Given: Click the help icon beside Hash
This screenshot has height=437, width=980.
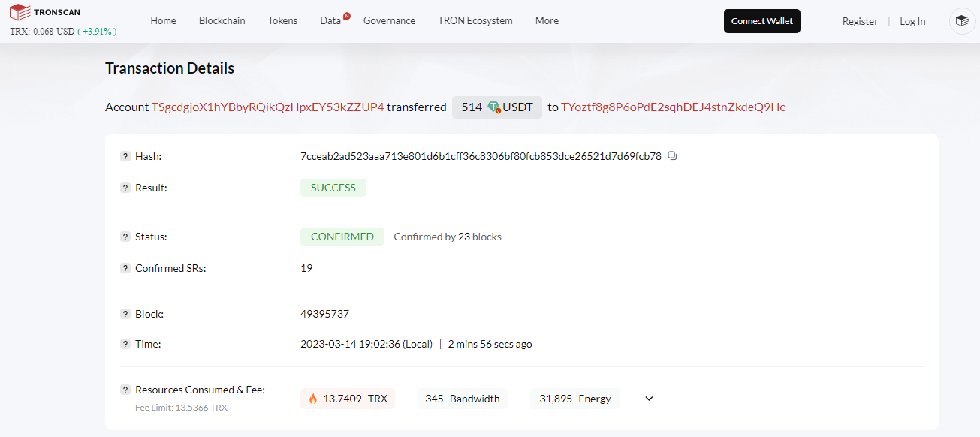Looking at the screenshot, I should 125,156.
